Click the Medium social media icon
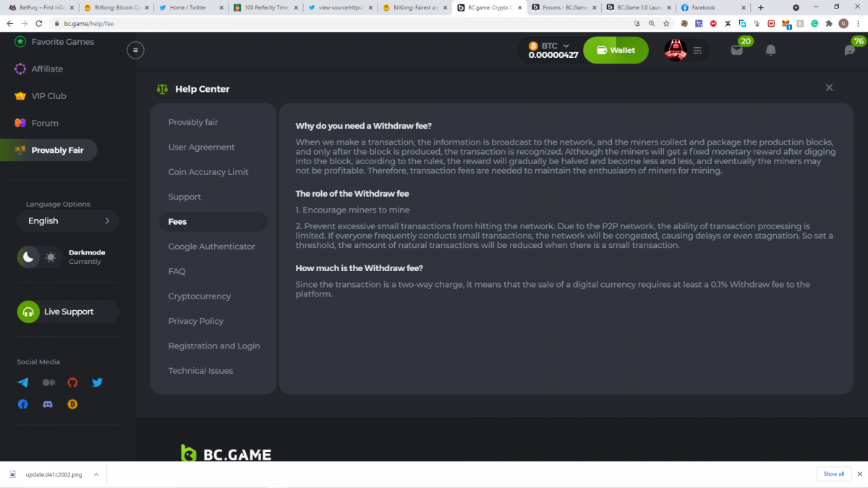The image size is (868, 488). pos(48,382)
